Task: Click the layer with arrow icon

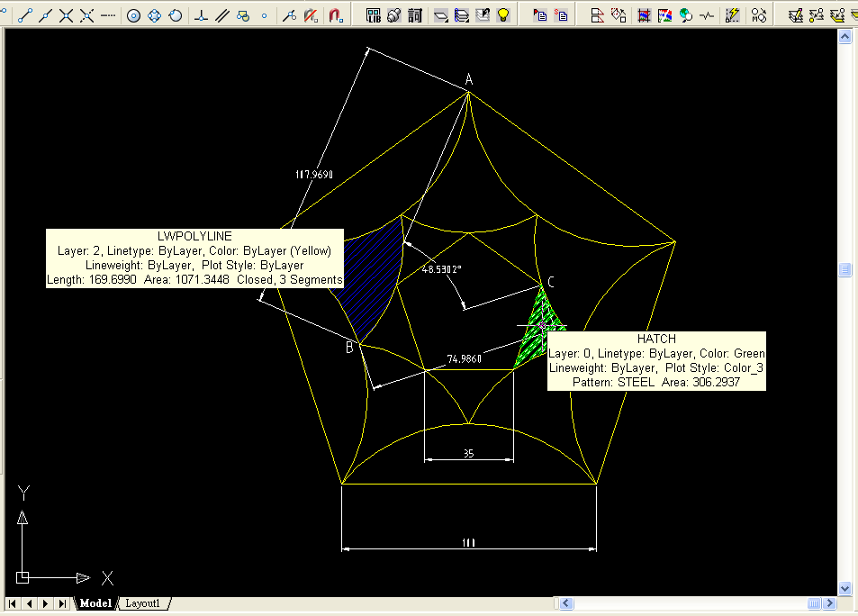Action: tap(483, 15)
